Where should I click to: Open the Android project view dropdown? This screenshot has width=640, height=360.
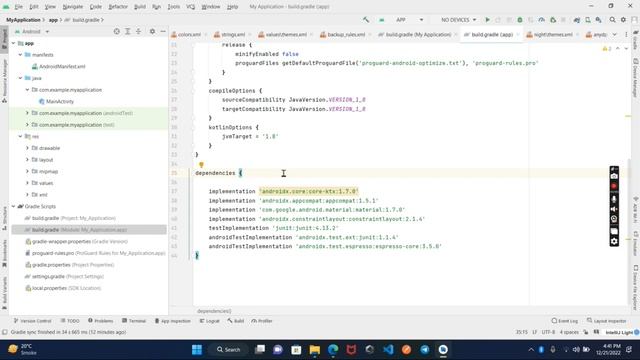[x=32, y=31]
